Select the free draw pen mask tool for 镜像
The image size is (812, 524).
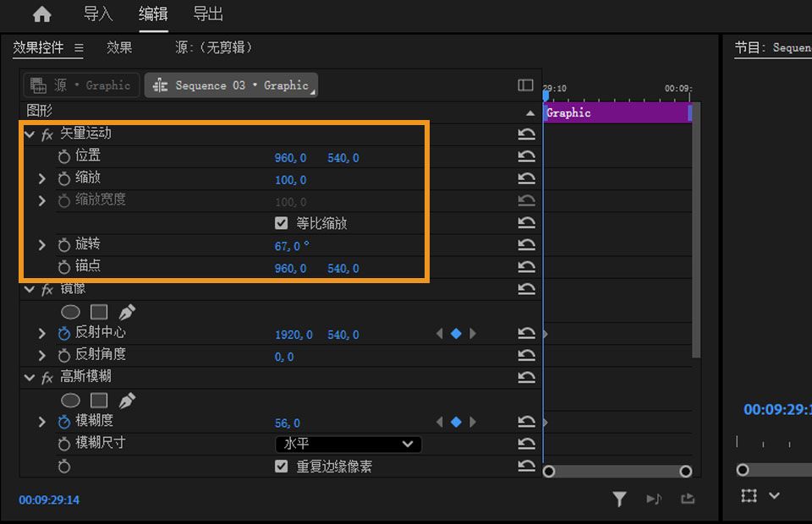[126, 311]
